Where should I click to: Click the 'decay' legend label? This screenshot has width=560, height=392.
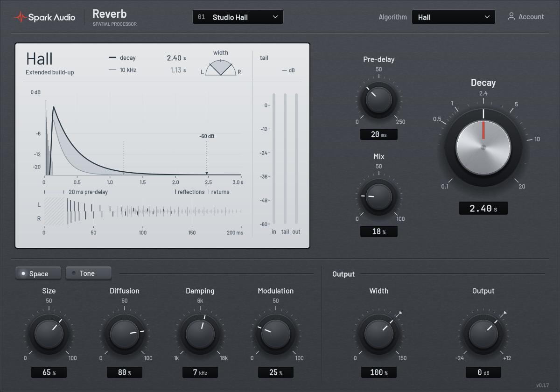point(127,58)
